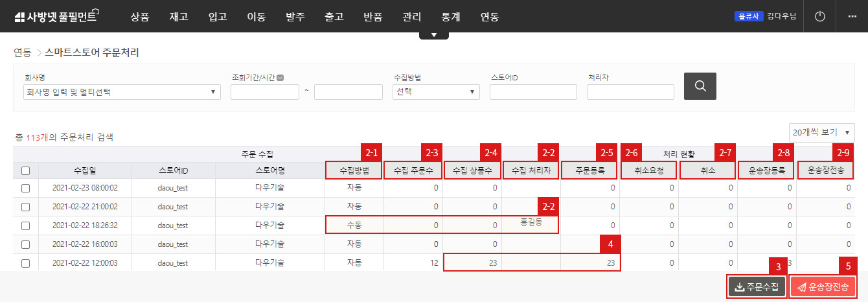Viewport: 868px width, 302px height.
Task: Open the 입고 menu
Action: pos(217,17)
